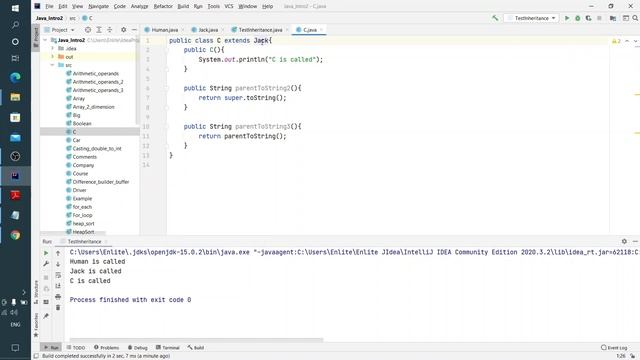Viewport: 640px width, 360px height.
Task: Open Project Structure from toolbar icon
Action: click(613, 18)
